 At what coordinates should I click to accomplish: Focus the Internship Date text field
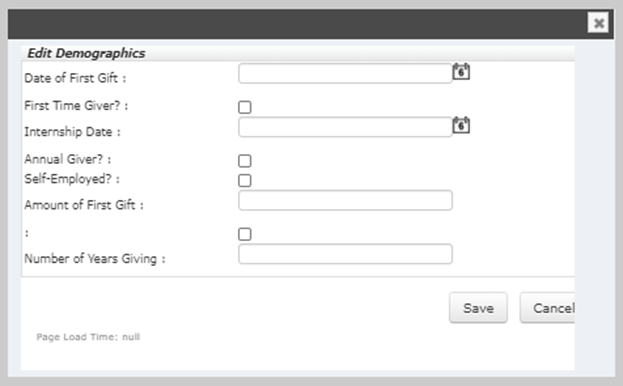tap(345, 127)
